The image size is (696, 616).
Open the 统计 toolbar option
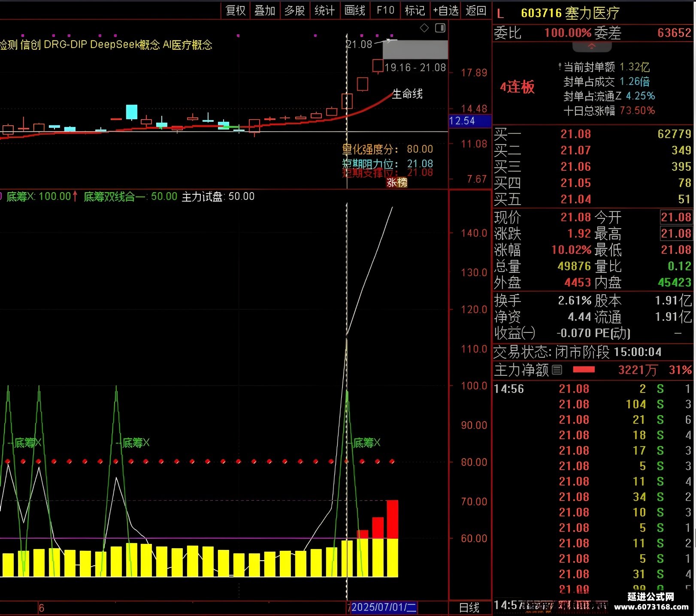[324, 10]
